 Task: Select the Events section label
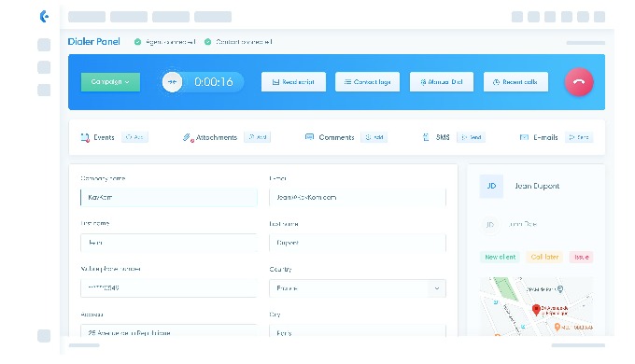click(x=104, y=137)
